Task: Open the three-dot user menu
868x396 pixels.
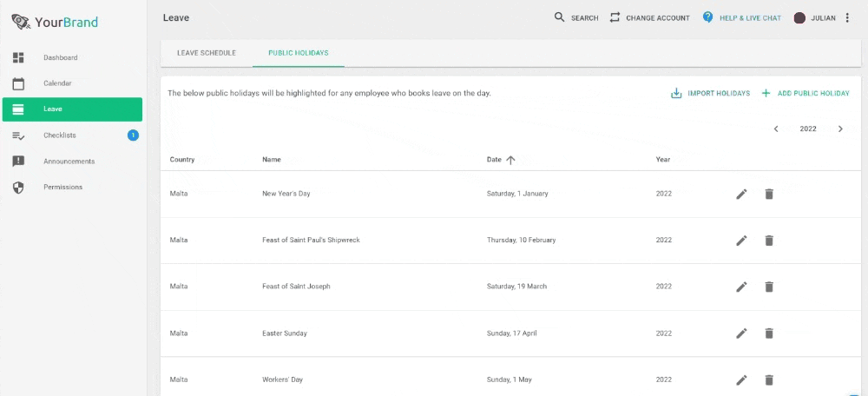Action: pos(847,18)
